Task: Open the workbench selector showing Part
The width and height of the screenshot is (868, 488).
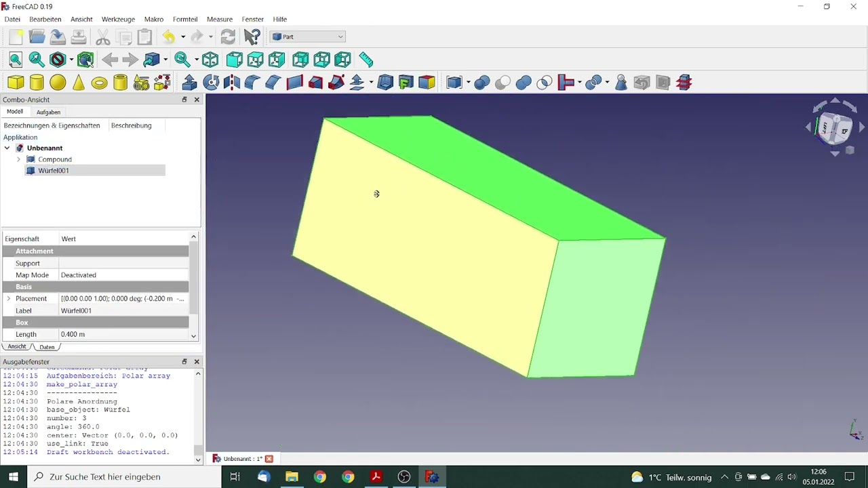Action: (308, 37)
